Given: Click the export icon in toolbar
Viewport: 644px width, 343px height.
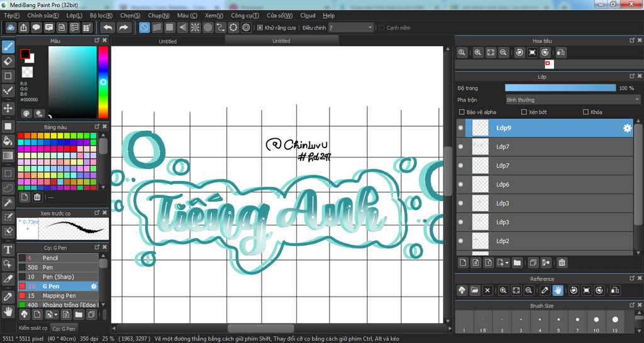Looking at the screenshot, I should tap(24, 28).
